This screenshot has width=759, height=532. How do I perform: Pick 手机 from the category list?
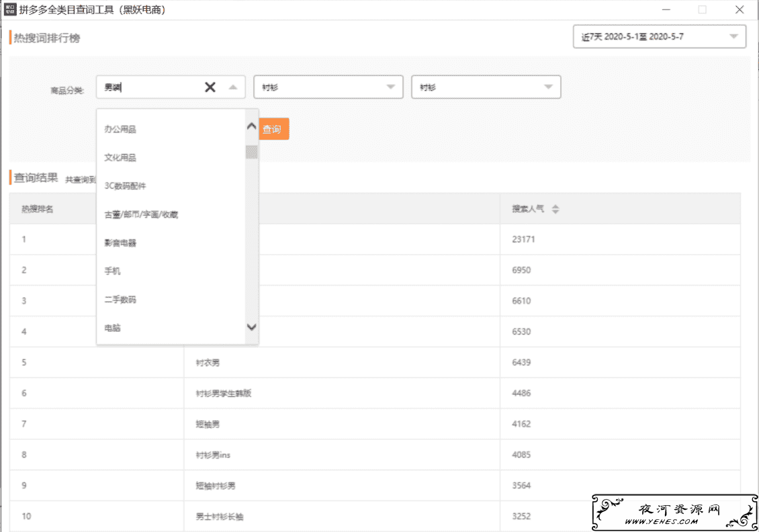[112, 271]
